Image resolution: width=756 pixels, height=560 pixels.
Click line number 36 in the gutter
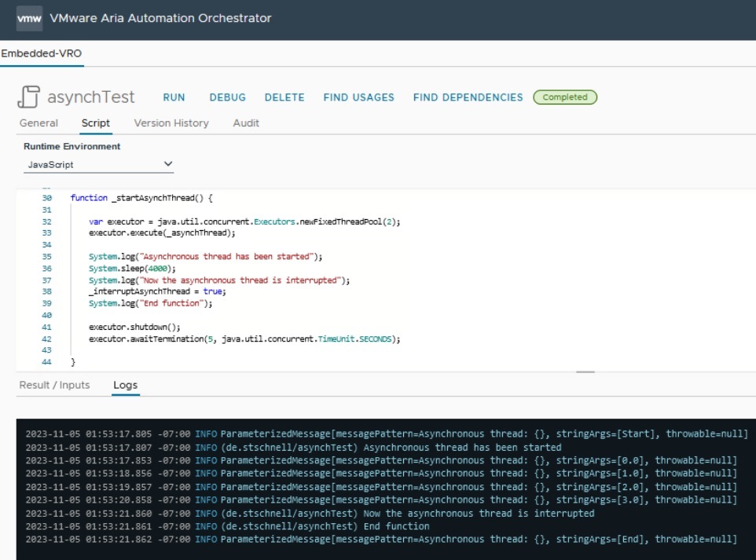click(x=47, y=269)
